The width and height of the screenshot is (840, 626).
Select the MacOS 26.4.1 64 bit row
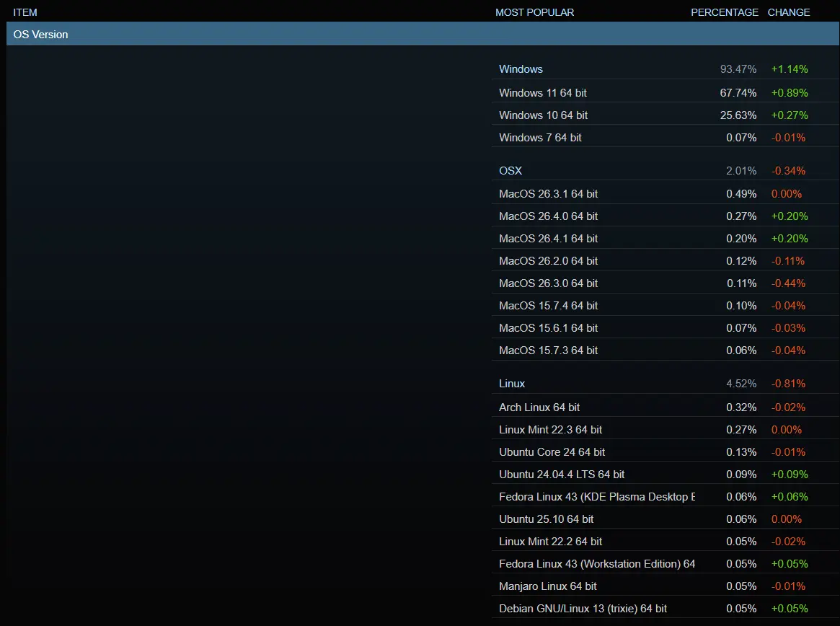pos(666,239)
